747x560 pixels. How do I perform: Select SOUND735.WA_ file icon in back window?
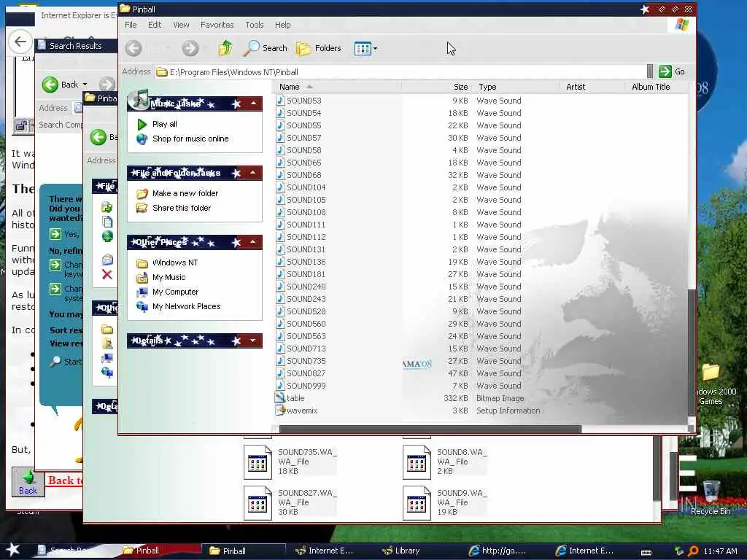point(258,462)
